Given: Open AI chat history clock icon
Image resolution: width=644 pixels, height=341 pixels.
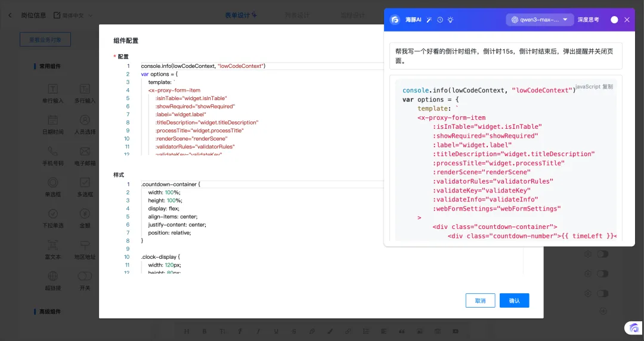Looking at the screenshot, I should coord(440,20).
